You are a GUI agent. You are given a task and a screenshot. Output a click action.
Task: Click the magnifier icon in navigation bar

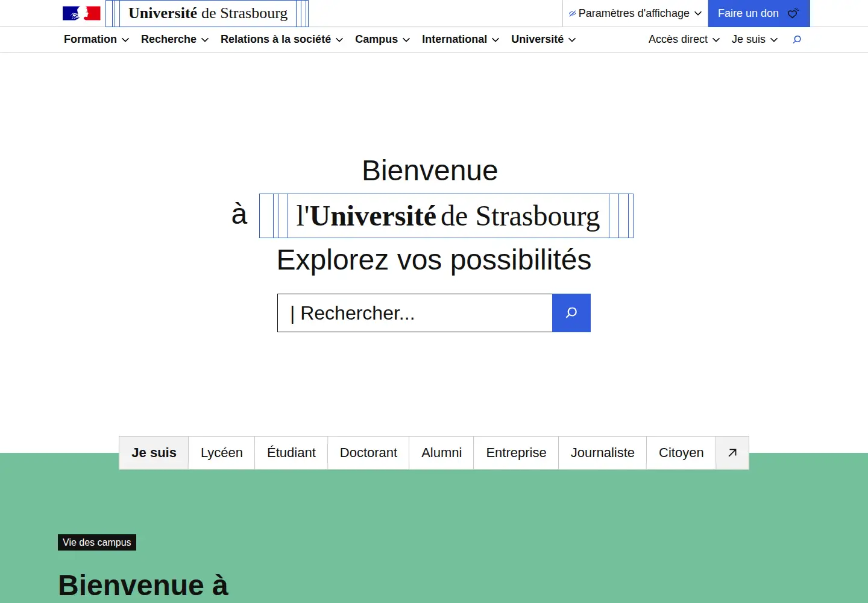[x=797, y=39]
